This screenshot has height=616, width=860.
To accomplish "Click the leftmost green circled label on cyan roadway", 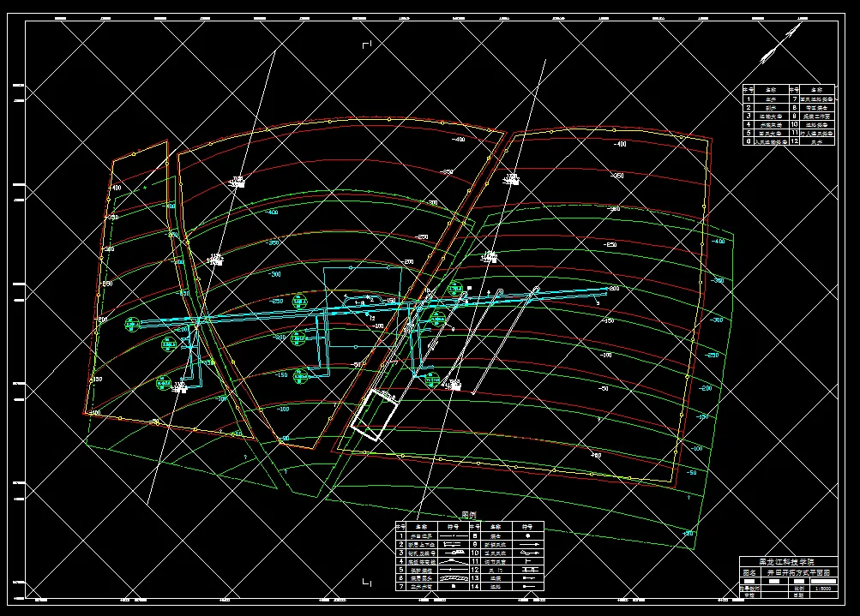I will 130,325.
